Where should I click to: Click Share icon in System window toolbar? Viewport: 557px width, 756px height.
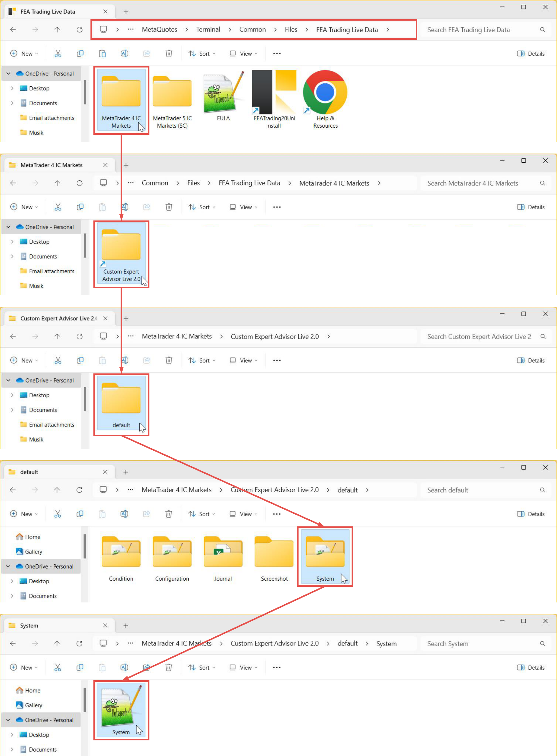coord(146,668)
